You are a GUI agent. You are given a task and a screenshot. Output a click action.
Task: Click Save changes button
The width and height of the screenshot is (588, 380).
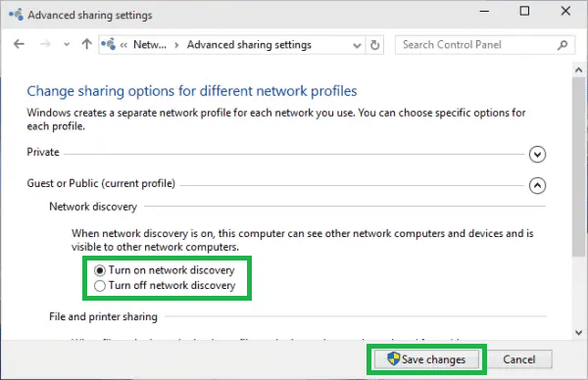426,359
